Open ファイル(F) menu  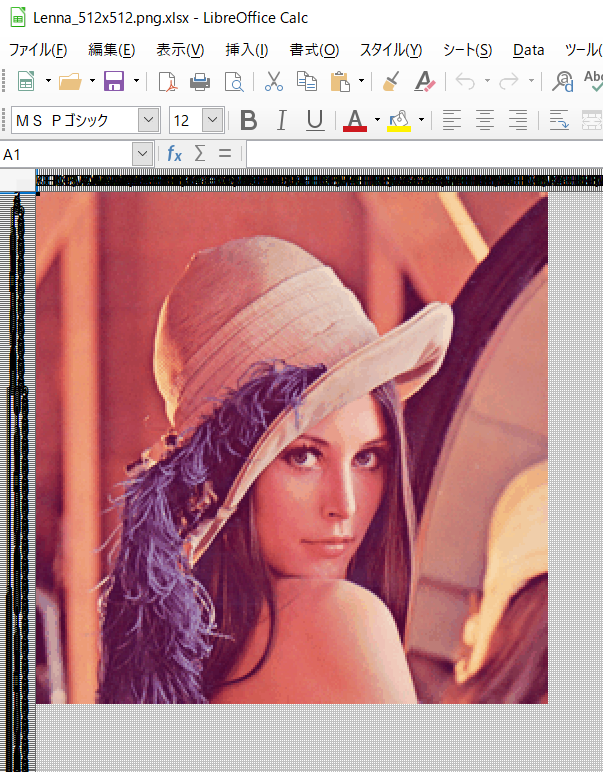point(38,50)
